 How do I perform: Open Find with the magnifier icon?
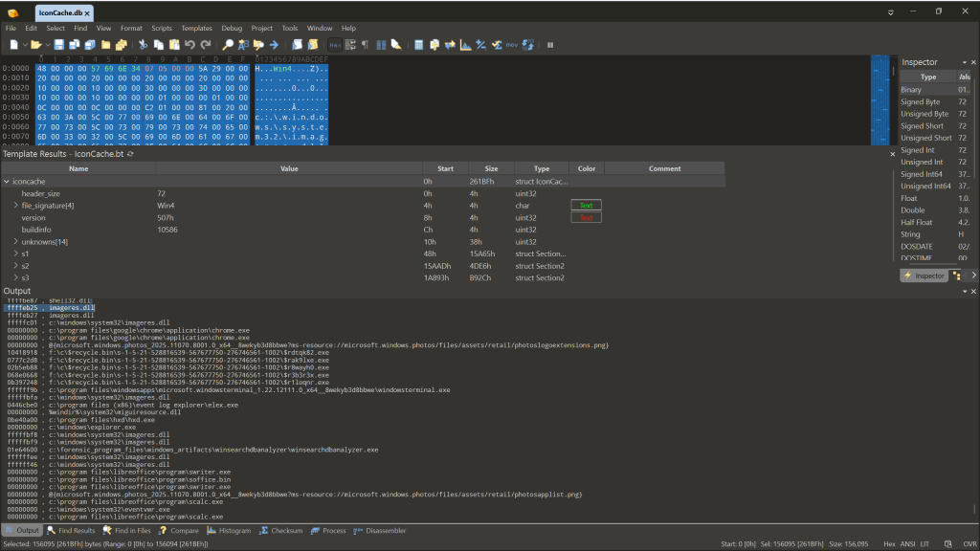pos(228,45)
